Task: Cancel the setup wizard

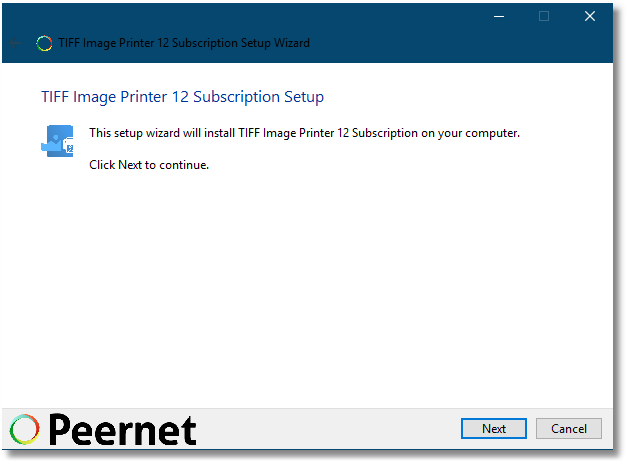Action: (x=569, y=428)
